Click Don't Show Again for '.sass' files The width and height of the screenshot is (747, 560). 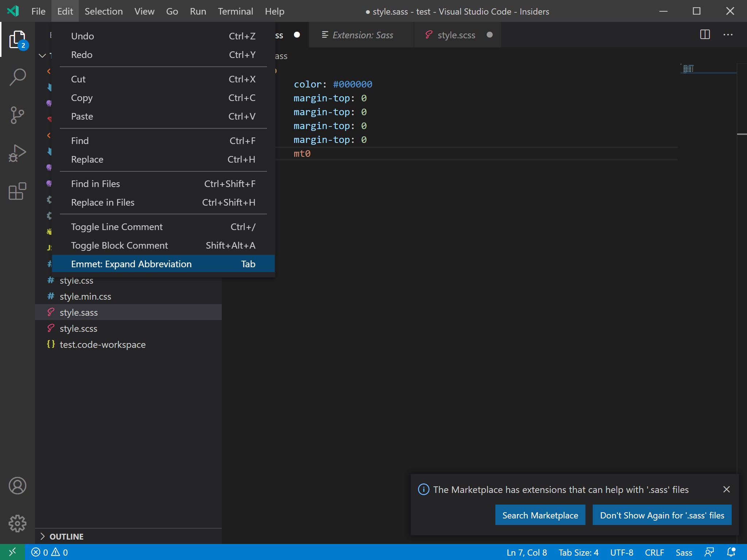pos(662,515)
